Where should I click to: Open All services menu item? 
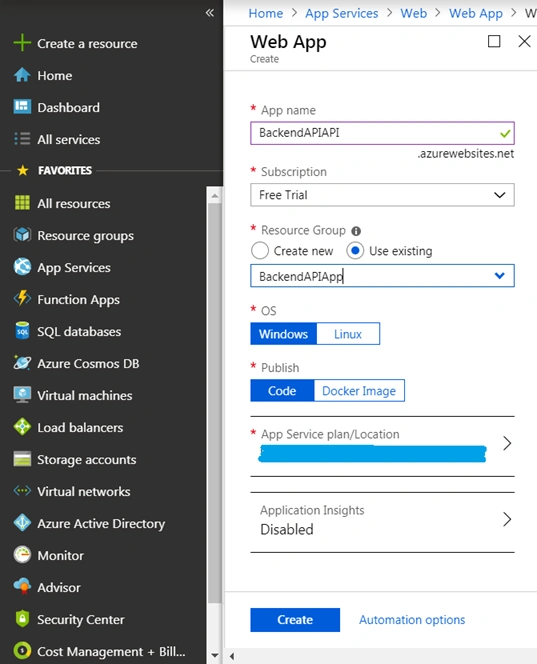pyautogui.click(x=69, y=139)
